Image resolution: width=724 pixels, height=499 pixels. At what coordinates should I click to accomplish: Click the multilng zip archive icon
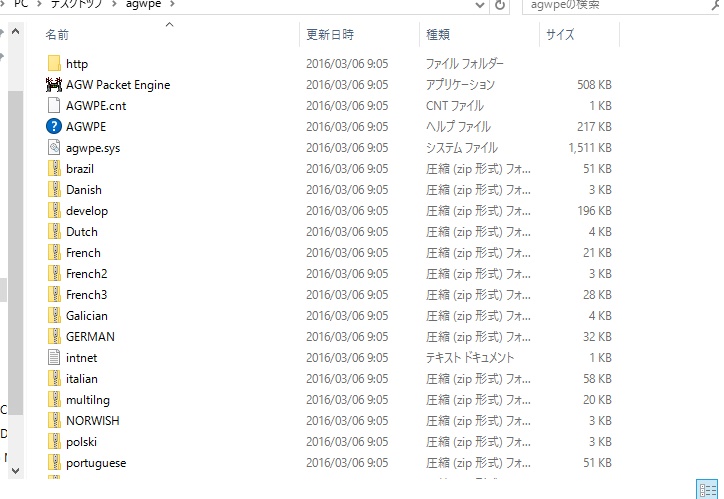coord(54,400)
